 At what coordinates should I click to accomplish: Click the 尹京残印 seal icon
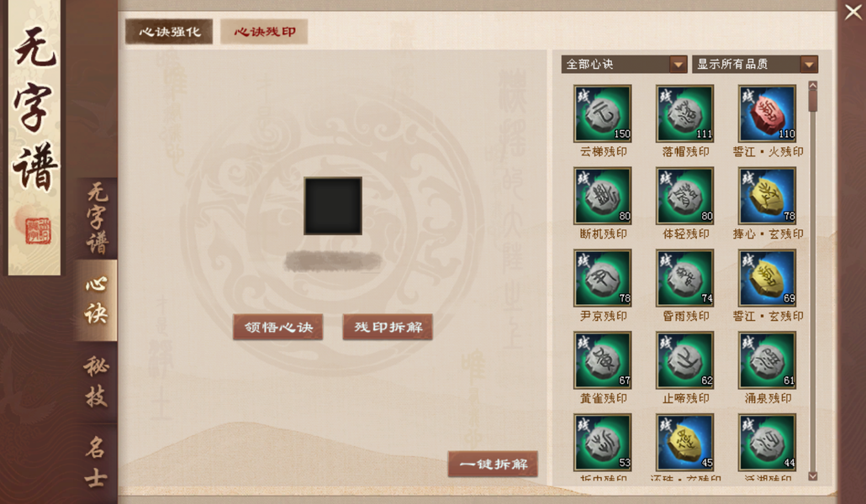click(x=603, y=278)
